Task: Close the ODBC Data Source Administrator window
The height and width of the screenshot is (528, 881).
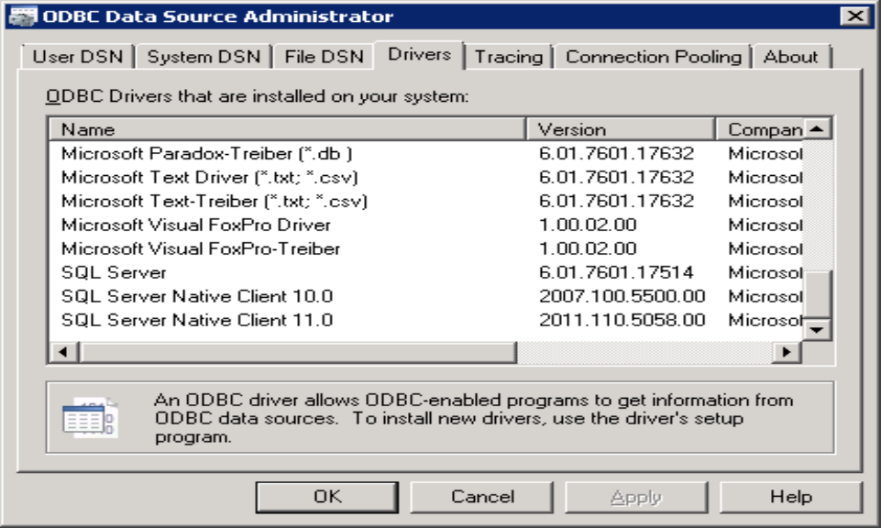Action: pyautogui.click(x=855, y=16)
